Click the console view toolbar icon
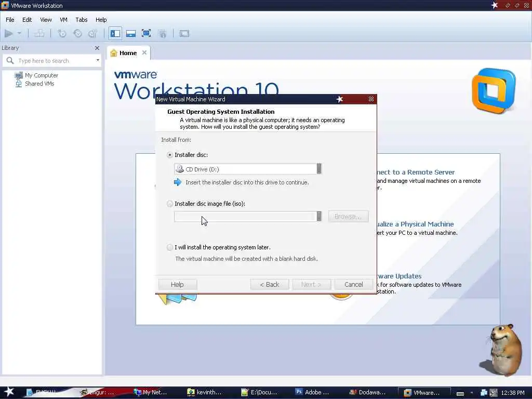This screenshot has width=532, height=399. (184, 33)
